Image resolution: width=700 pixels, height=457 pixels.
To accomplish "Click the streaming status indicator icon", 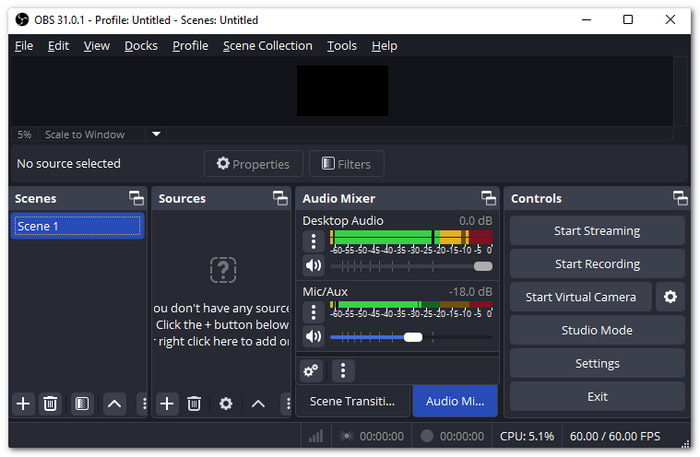I will (346, 436).
